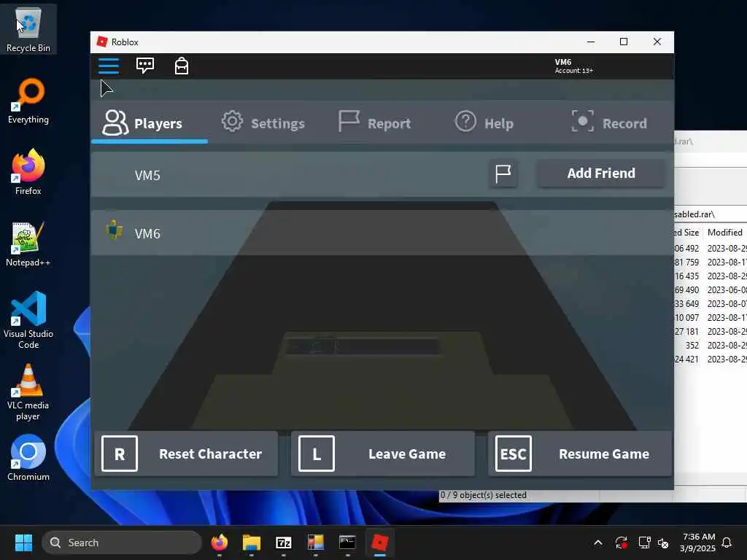
Task: Click the 81 759 size row in 7-Zip
Action: pos(711,262)
